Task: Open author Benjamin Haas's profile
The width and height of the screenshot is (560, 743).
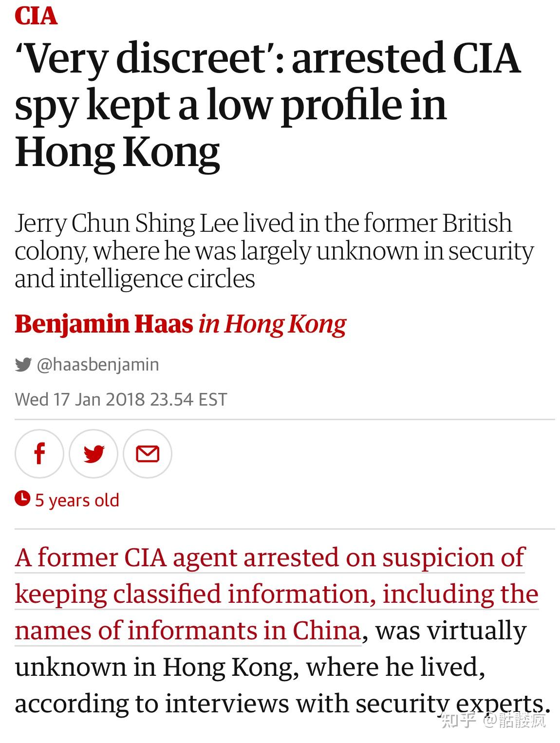Action: [104, 324]
